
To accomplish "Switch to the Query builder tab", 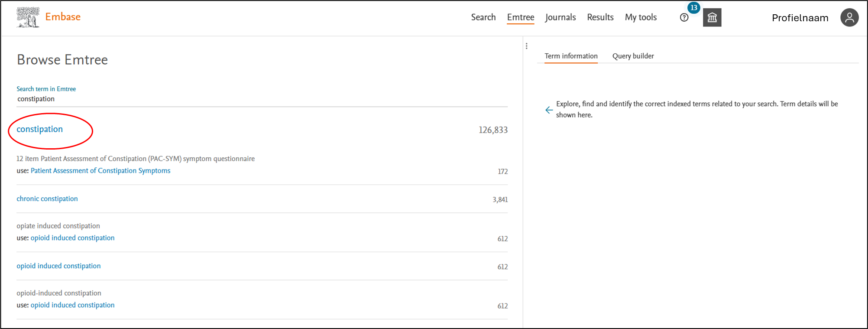I will click(x=633, y=56).
